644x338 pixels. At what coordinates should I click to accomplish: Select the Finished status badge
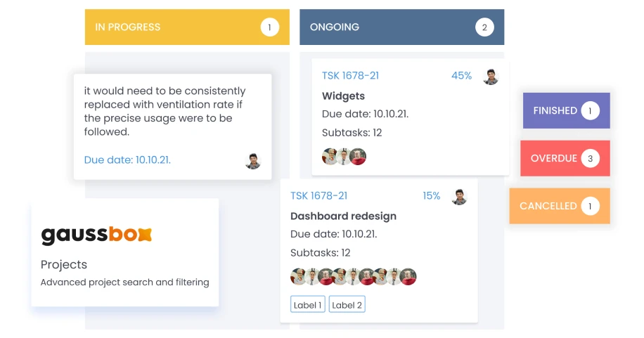click(566, 111)
